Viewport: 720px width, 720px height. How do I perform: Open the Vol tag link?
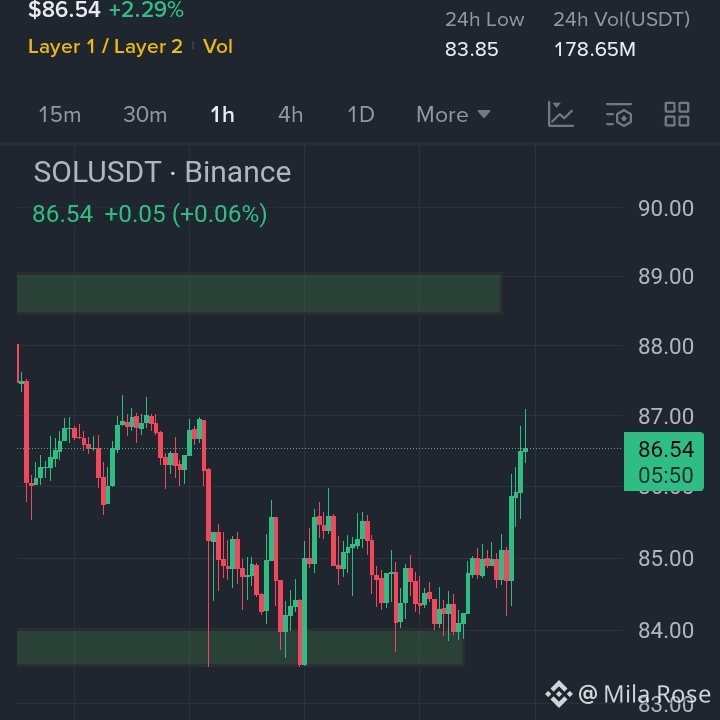218,46
